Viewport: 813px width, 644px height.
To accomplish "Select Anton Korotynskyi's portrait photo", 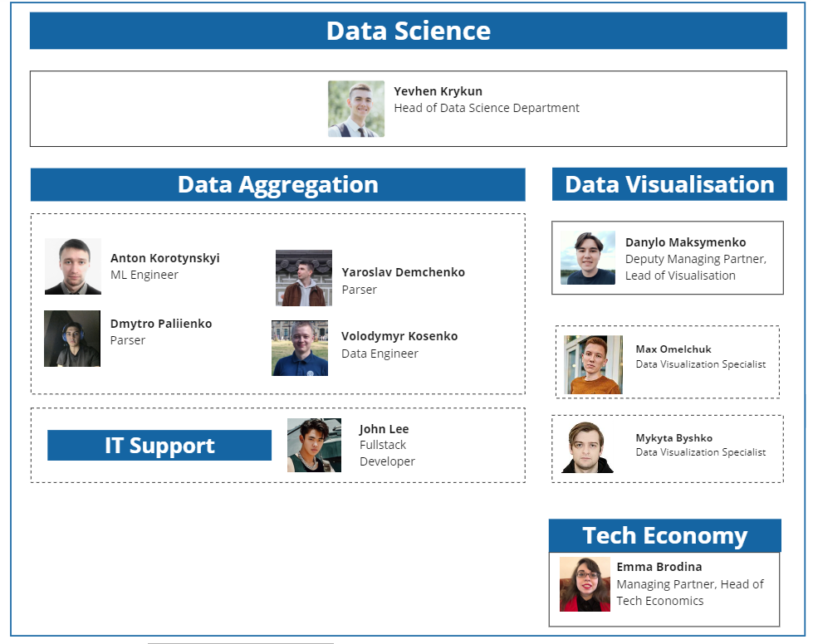I will click(x=73, y=266).
